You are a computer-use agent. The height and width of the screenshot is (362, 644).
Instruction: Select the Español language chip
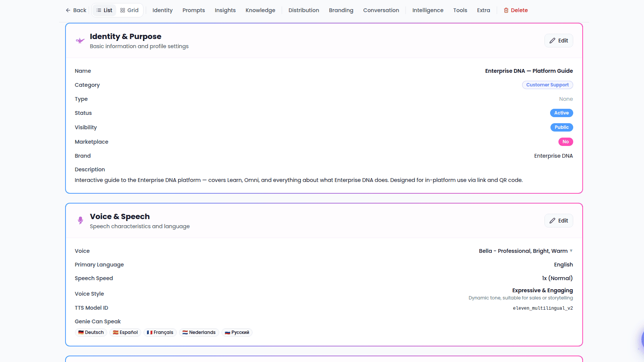[x=125, y=332]
